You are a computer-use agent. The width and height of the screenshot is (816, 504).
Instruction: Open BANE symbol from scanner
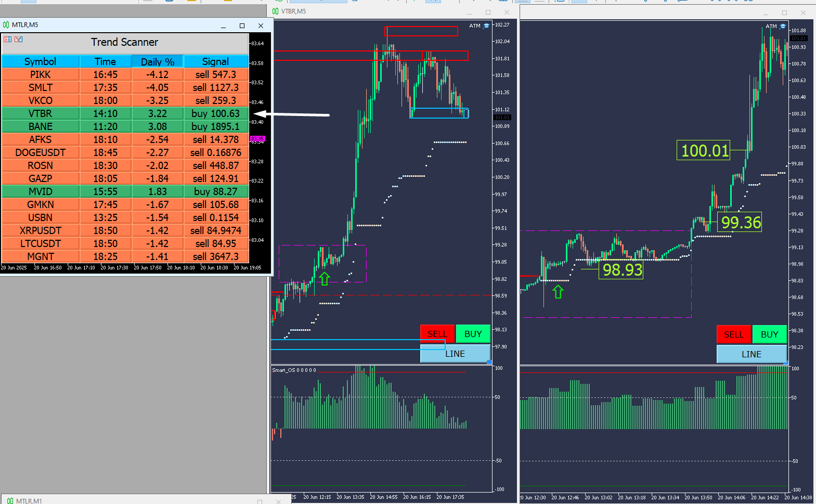pos(41,126)
